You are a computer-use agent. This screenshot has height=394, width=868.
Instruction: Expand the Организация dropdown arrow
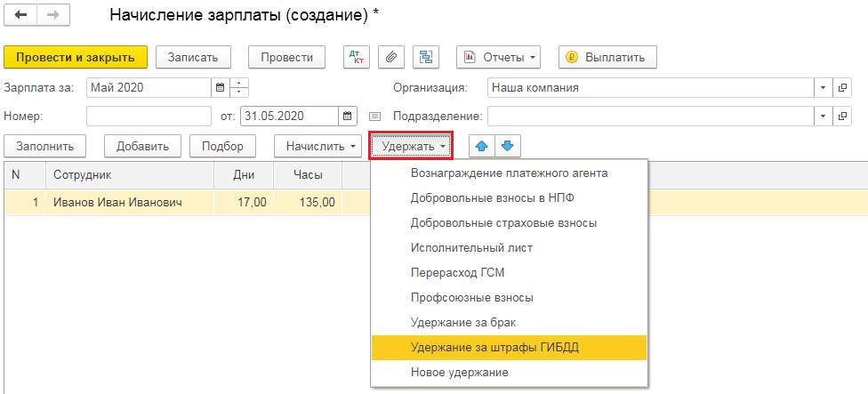pos(823,87)
